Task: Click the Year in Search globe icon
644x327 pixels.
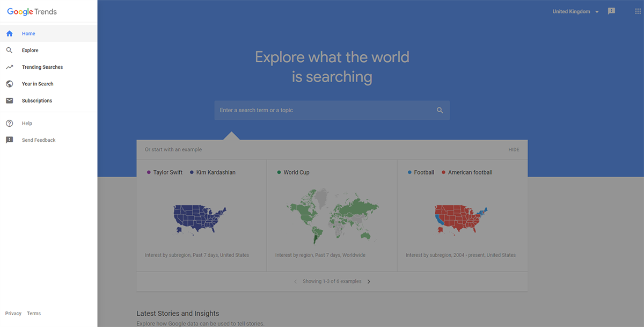Action: tap(9, 84)
